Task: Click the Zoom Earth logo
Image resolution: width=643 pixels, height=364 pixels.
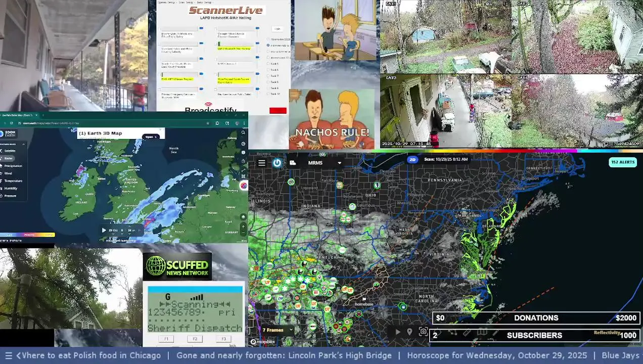Action: tap(8, 133)
